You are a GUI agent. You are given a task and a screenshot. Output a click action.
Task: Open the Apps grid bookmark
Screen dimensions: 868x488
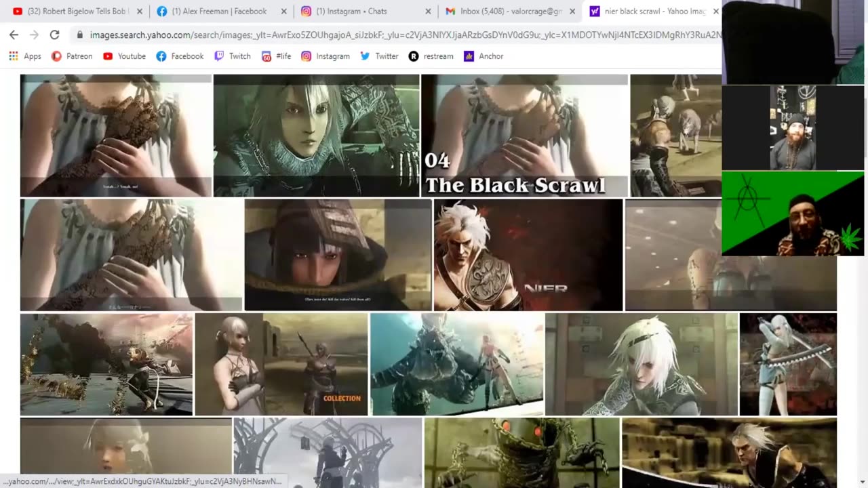point(25,56)
